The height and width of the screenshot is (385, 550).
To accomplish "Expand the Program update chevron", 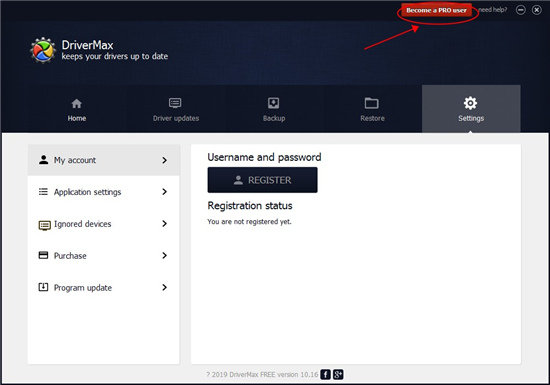I will (165, 288).
